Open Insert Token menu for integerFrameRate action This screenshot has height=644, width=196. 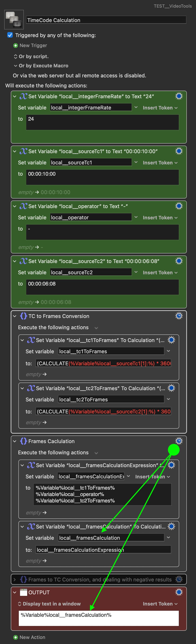click(160, 108)
